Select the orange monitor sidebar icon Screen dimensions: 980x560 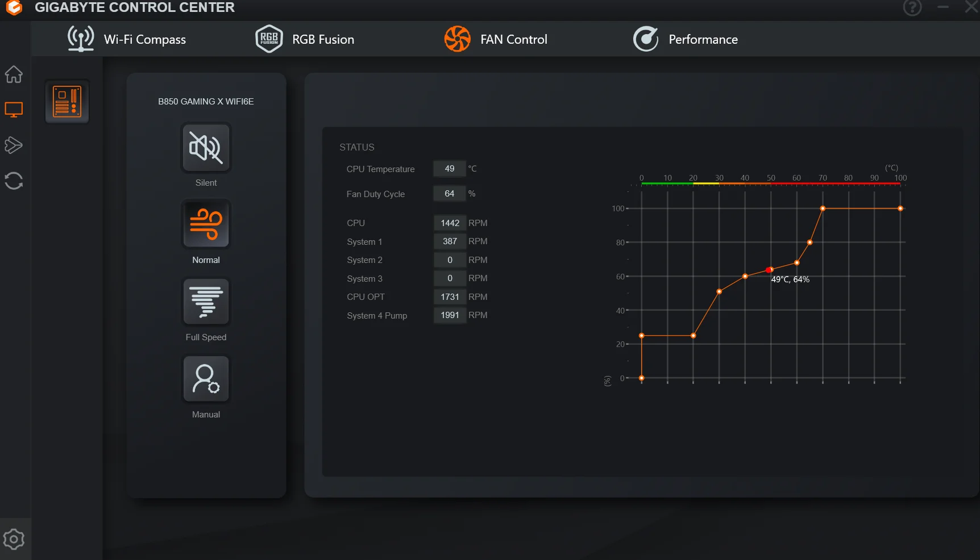pos(14,110)
